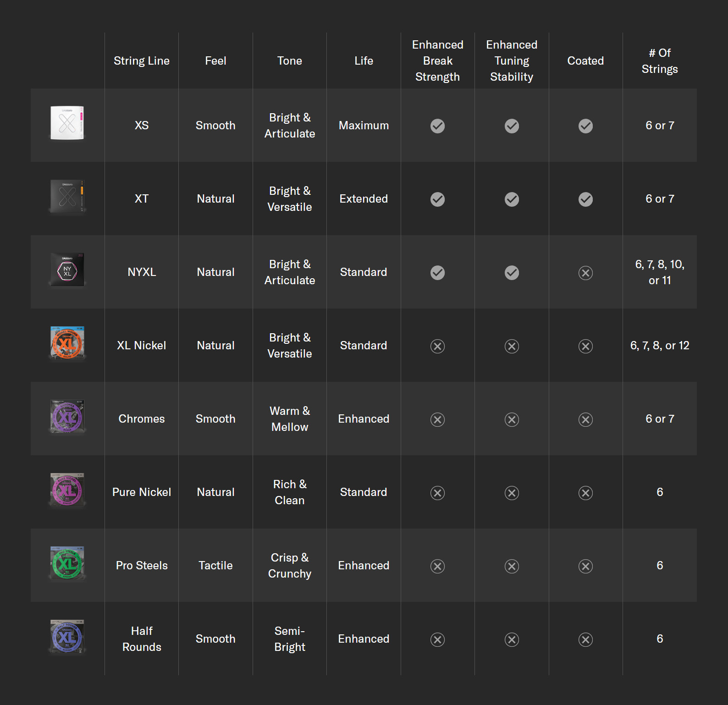Click XS Enhanced Break Strength checkmark
This screenshot has height=705, width=728.
pyautogui.click(x=437, y=126)
